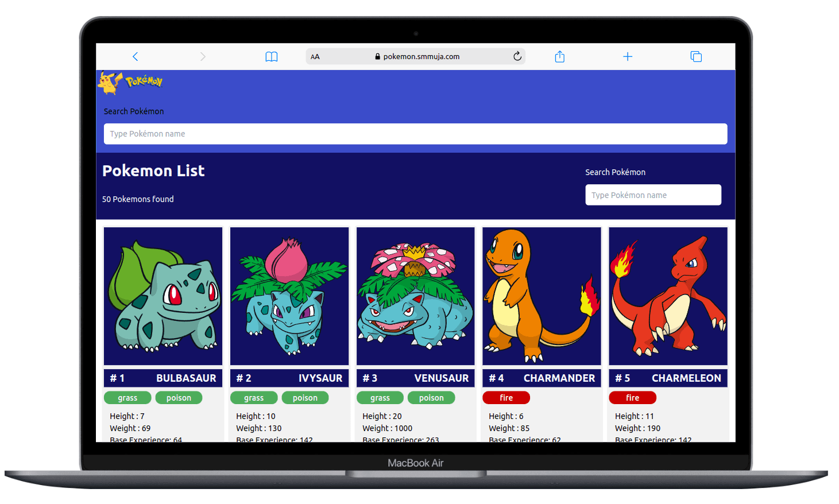
Task: Focus the wide top Pokémon search field
Action: click(415, 134)
